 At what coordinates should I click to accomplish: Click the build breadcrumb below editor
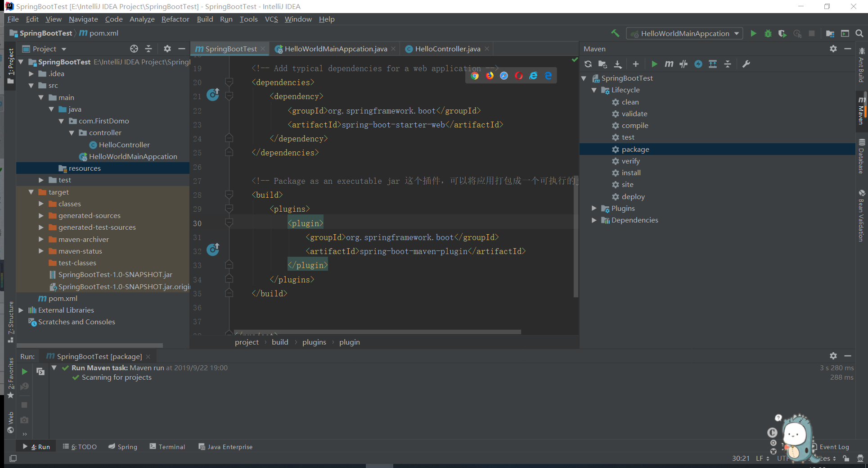(280, 342)
